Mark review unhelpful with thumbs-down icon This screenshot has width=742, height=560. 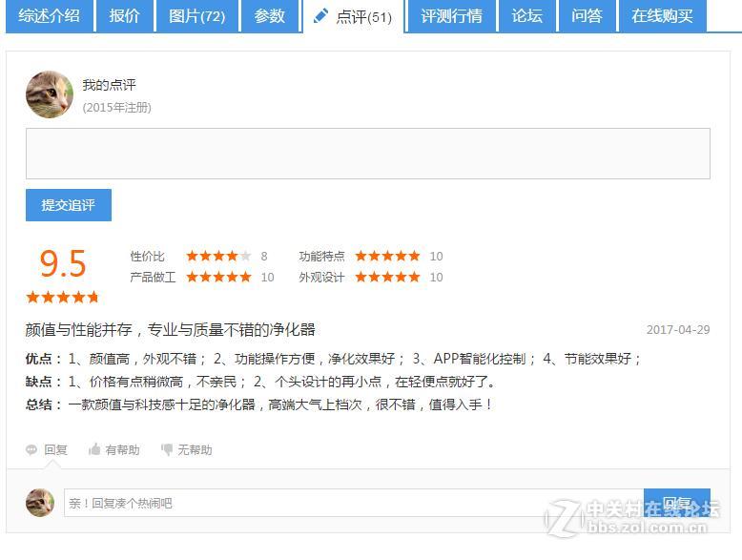coord(167,449)
